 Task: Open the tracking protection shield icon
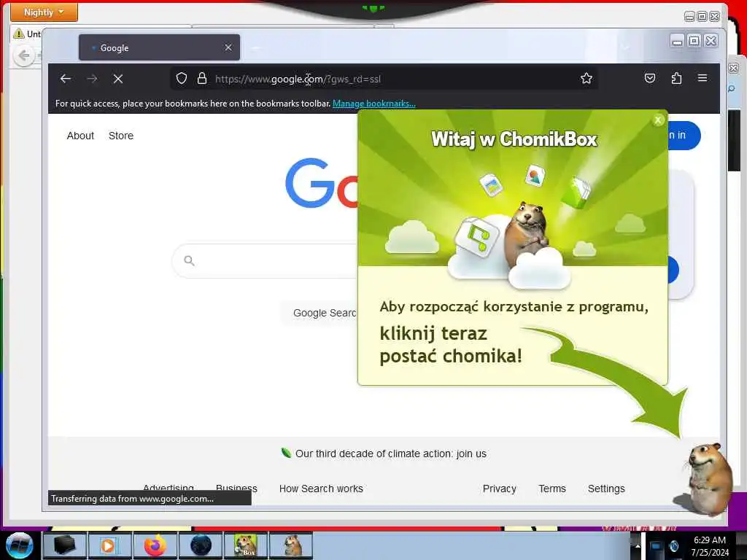182,78
